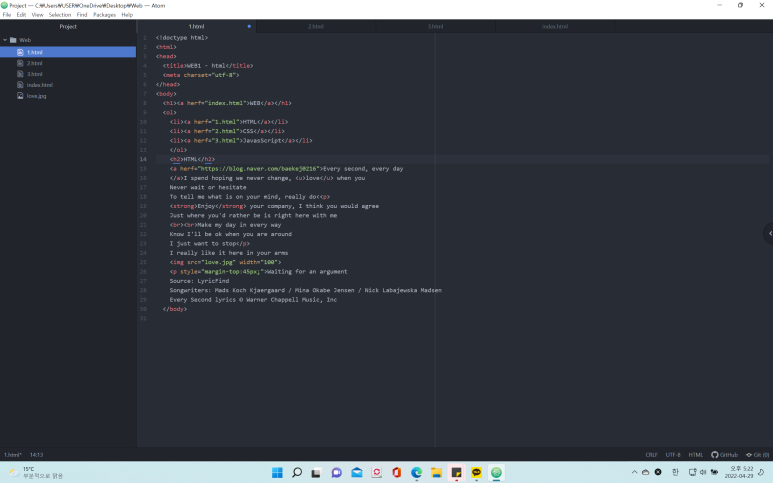Change CRLF line ending setting

tap(651, 455)
